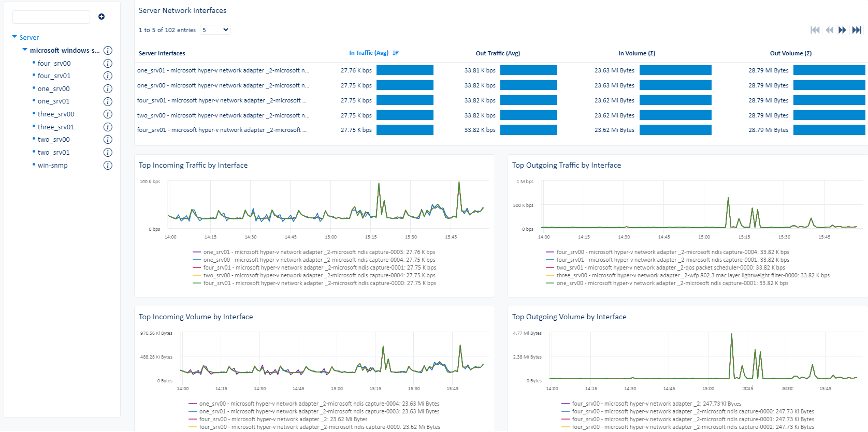
Task: Open info icon for four_srv00
Action: 108,63
